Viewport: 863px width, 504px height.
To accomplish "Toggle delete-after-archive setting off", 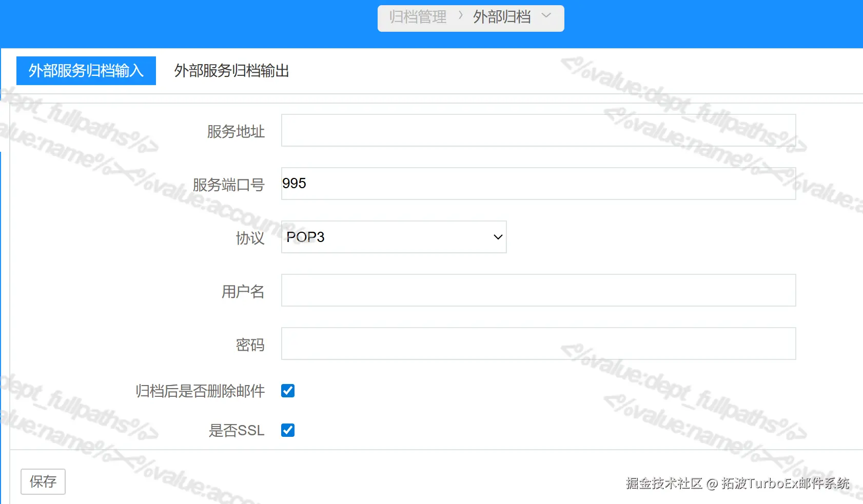I will tap(288, 391).
